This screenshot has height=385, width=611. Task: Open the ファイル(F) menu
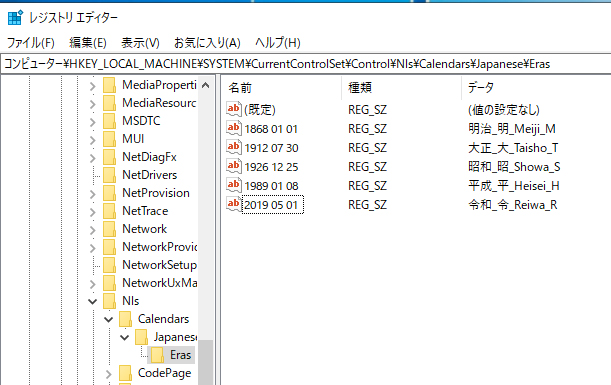pos(30,42)
